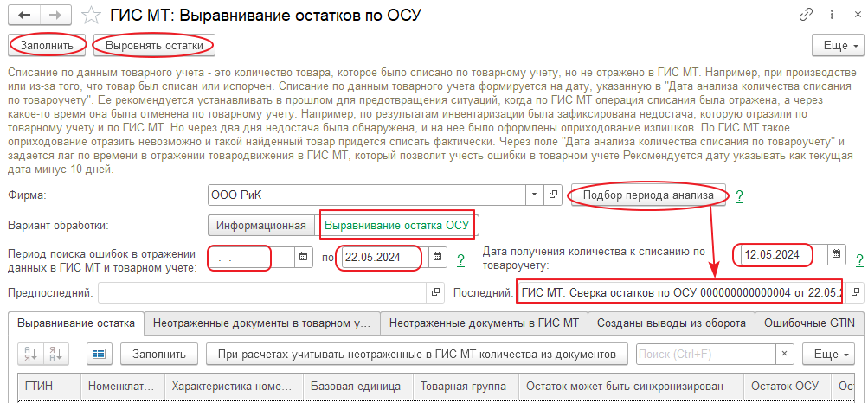Select the Информационная processing variant

point(261,226)
